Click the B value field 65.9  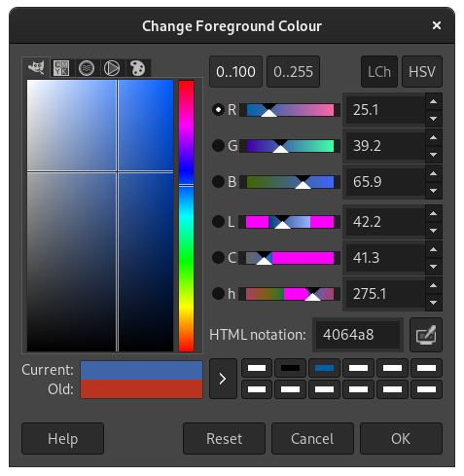(x=385, y=182)
